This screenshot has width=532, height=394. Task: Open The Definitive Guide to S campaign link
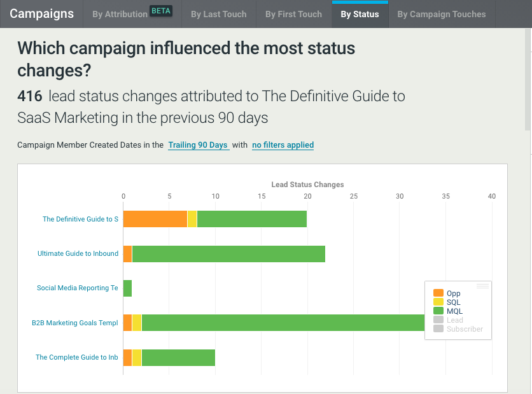tap(80, 219)
